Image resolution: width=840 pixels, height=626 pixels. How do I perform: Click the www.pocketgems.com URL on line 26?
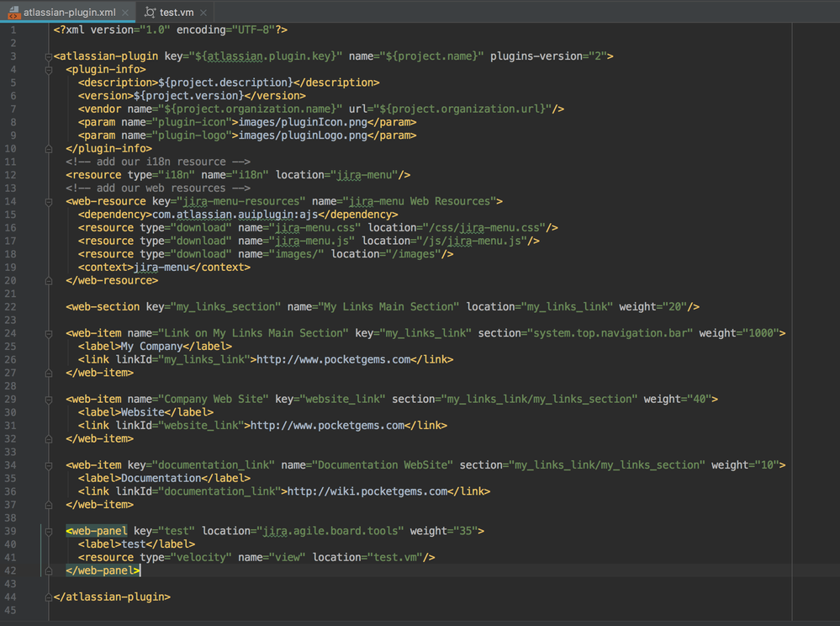coord(333,359)
